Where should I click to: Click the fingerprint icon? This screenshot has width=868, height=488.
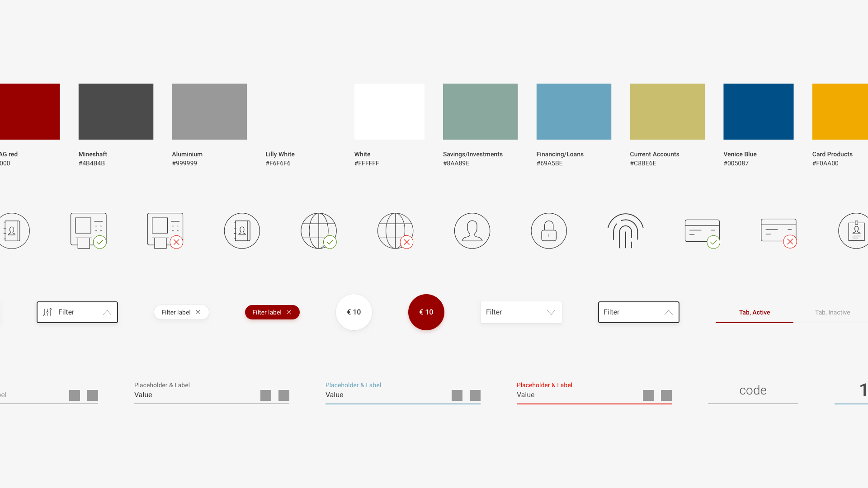(625, 231)
